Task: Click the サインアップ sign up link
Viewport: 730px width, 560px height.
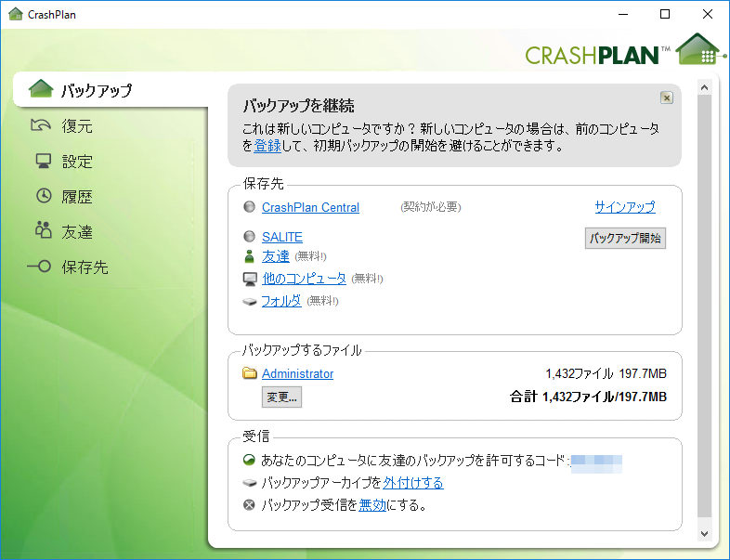Action: [x=625, y=207]
